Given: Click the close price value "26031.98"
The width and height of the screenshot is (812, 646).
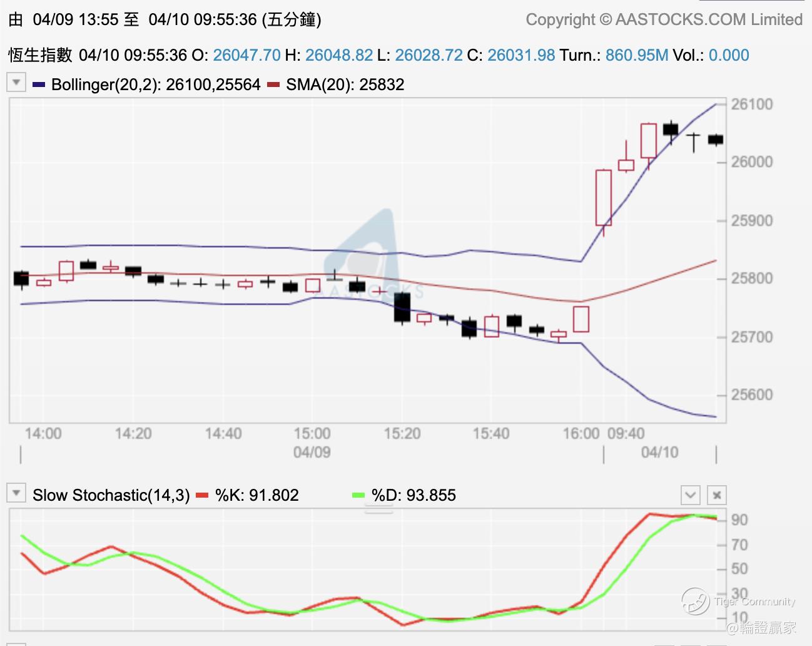Looking at the screenshot, I should click(x=521, y=55).
